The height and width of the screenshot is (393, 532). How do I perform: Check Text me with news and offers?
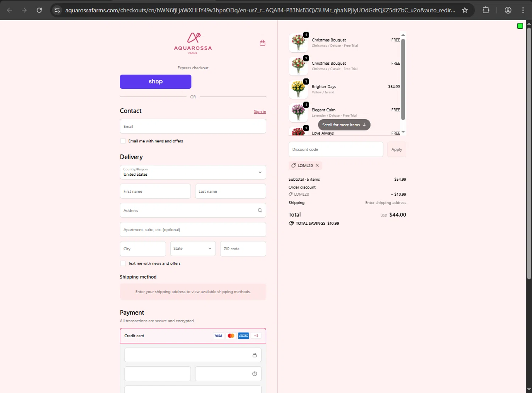tap(123, 263)
